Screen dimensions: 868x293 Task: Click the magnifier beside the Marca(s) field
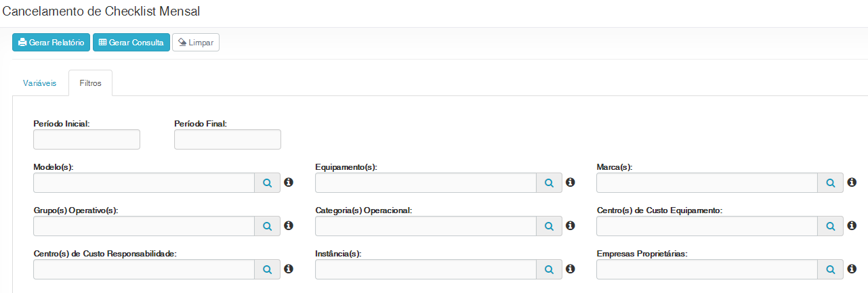point(831,183)
